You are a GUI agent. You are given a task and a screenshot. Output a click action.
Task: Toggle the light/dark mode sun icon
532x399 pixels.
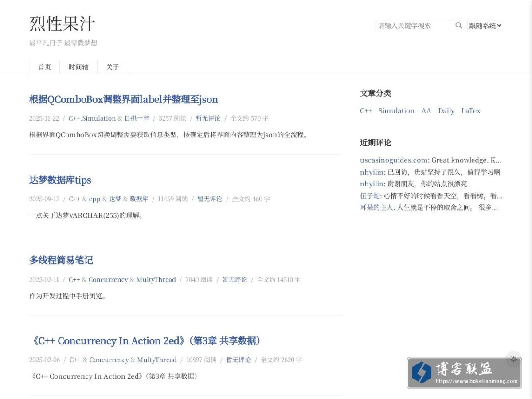click(513, 359)
